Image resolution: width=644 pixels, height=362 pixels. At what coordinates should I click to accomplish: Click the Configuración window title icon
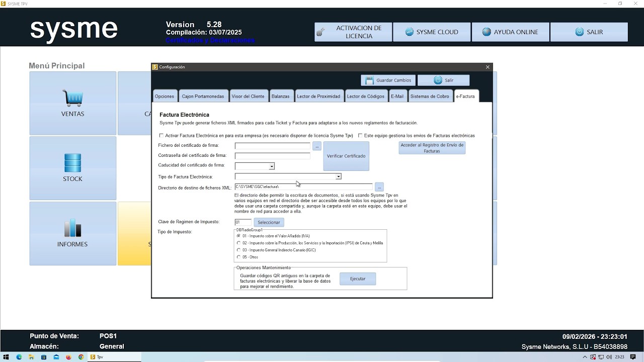[x=155, y=67]
